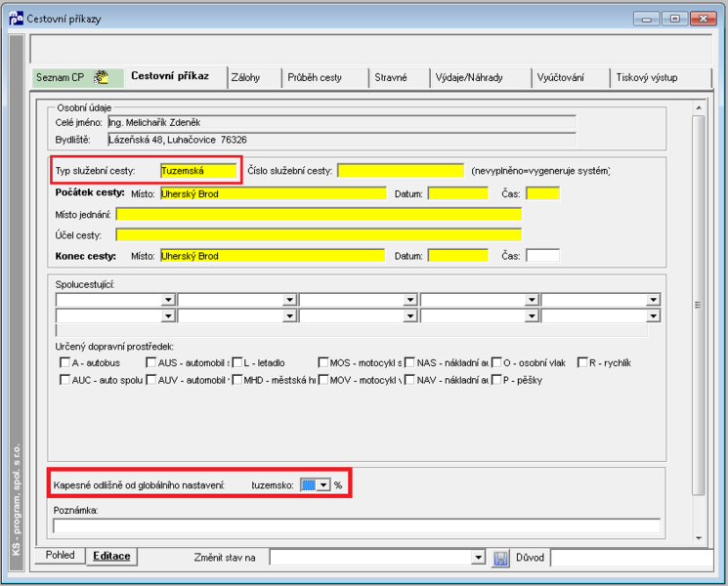
Task: Click the Pohled mode button
Action: 61,555
